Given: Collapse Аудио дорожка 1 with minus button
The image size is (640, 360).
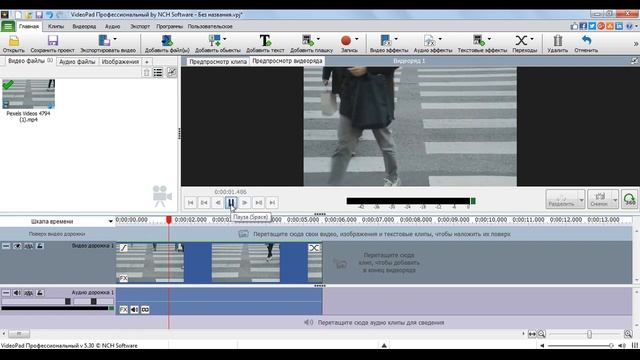Looking at the screenshot, I should coord(6,293).
